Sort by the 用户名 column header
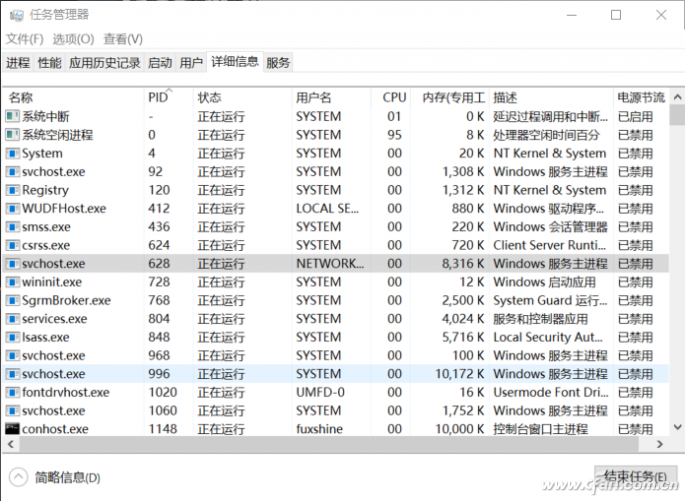685x501 pixels. [x=331, y=97]
